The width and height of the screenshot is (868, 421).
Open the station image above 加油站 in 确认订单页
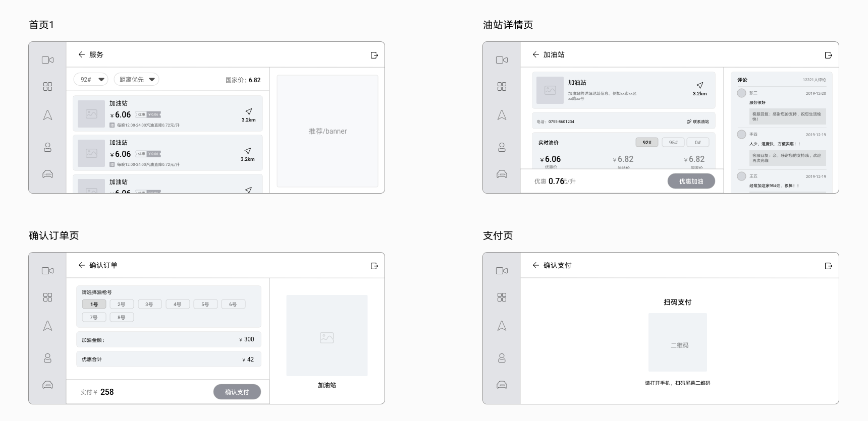(327, 336)
